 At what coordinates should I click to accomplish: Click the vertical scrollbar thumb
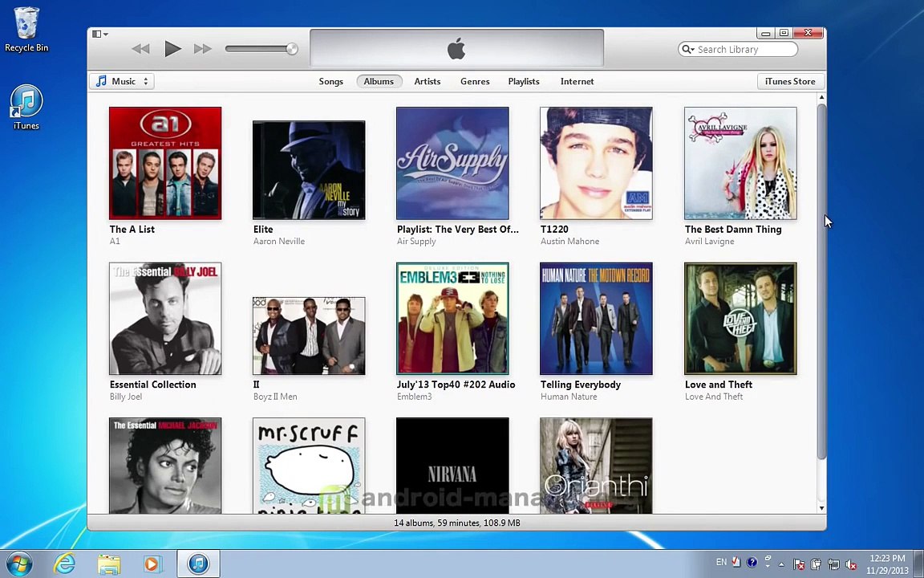[x=821, y=281]
